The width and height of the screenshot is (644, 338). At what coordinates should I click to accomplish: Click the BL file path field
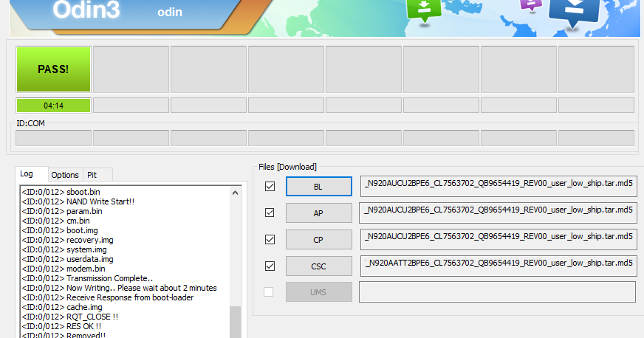(499, 187)
